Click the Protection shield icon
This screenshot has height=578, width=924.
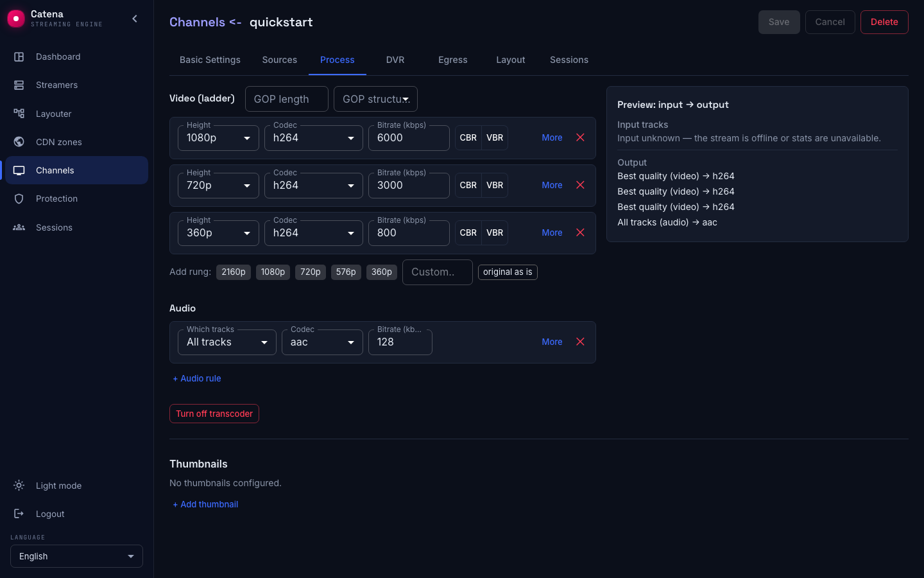tap(19, 198)
